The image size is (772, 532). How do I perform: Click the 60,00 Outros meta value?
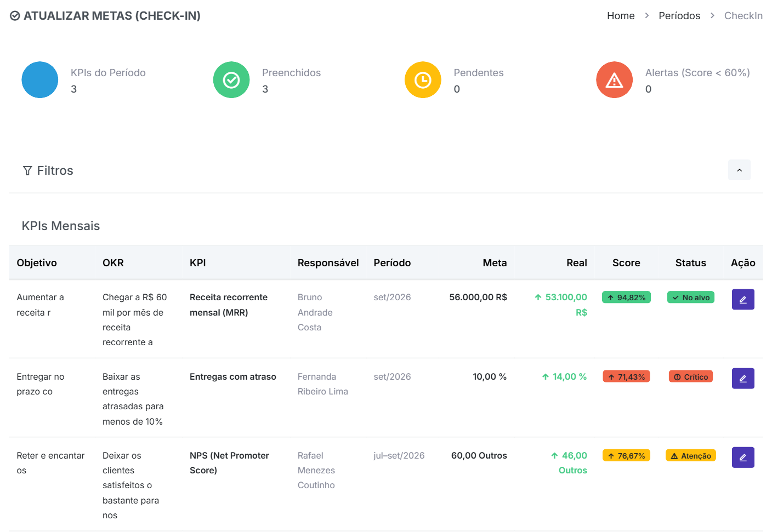[x=479, y=455]
